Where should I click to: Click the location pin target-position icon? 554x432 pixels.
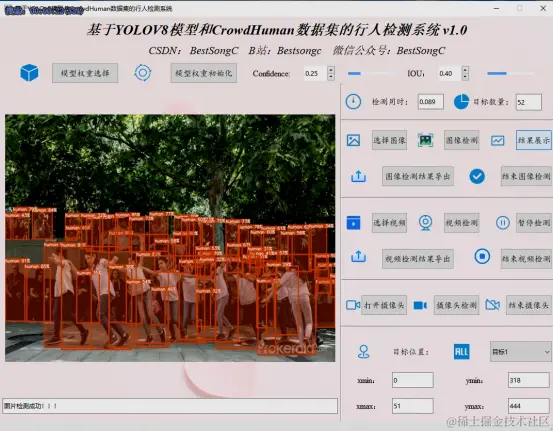[x=364, y=352]
